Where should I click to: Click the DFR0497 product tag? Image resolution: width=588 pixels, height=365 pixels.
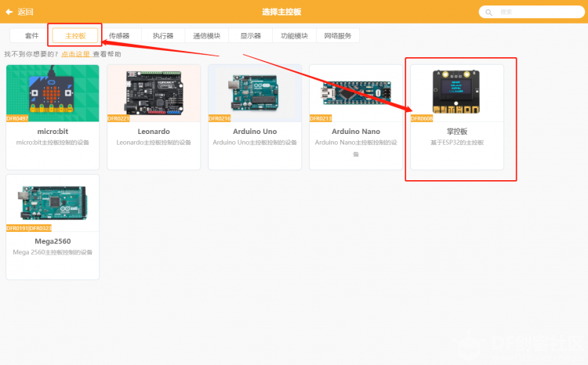17,118
